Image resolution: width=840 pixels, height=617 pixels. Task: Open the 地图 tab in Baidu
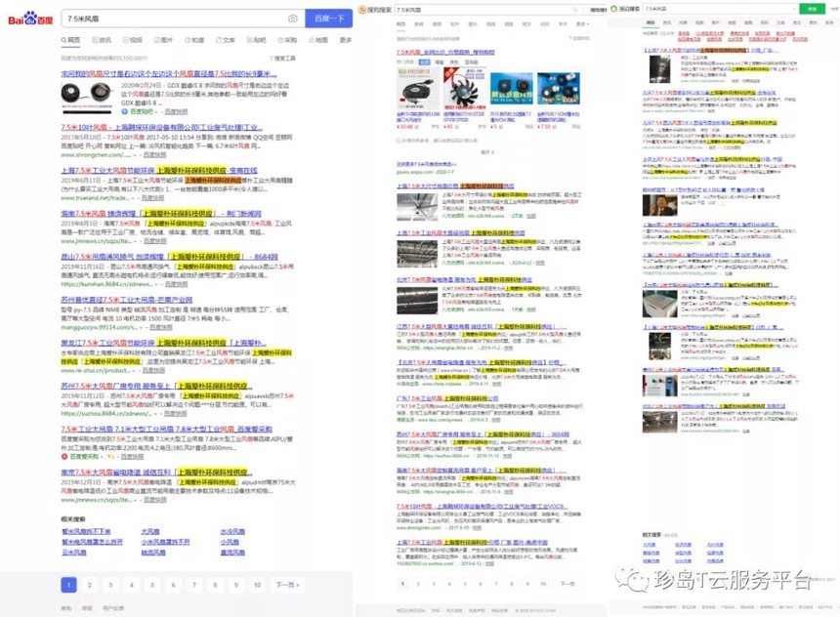click(318, 40)
